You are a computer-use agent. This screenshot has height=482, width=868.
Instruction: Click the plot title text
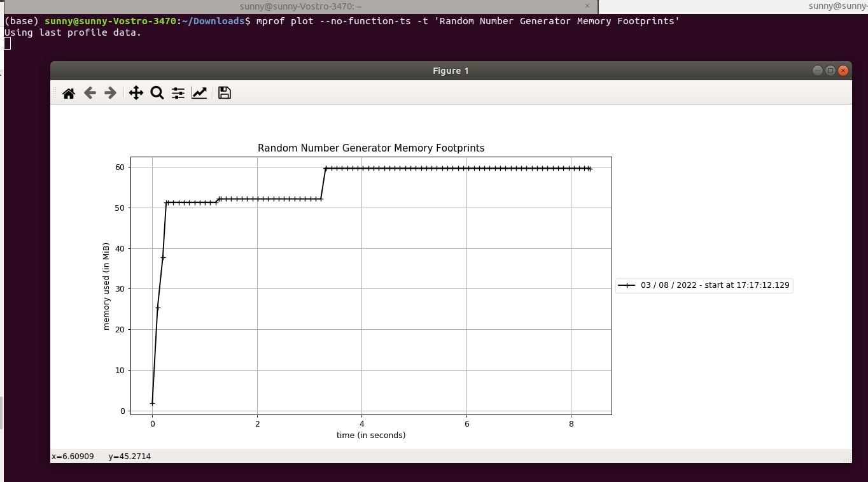tap(371, 148)
